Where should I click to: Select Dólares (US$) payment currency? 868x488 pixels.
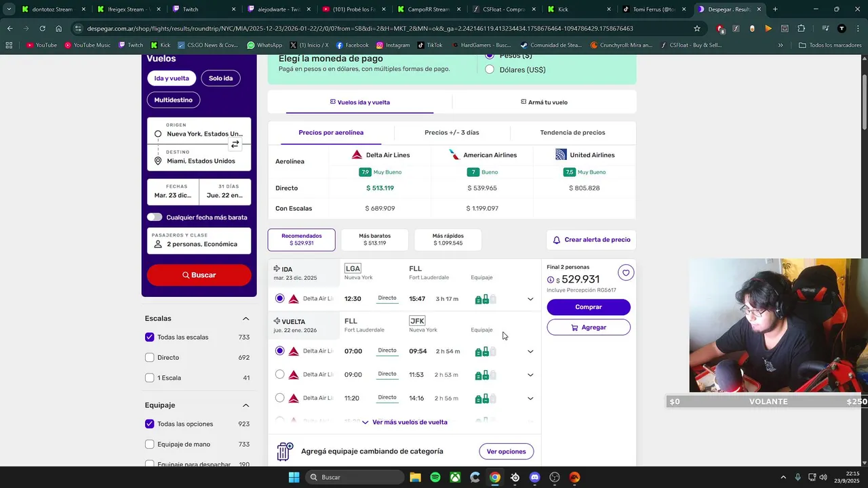click(x=490, y=69)
